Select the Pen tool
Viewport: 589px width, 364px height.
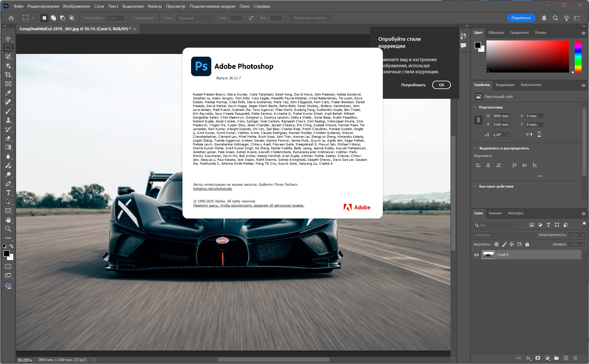tap(8, 184)
